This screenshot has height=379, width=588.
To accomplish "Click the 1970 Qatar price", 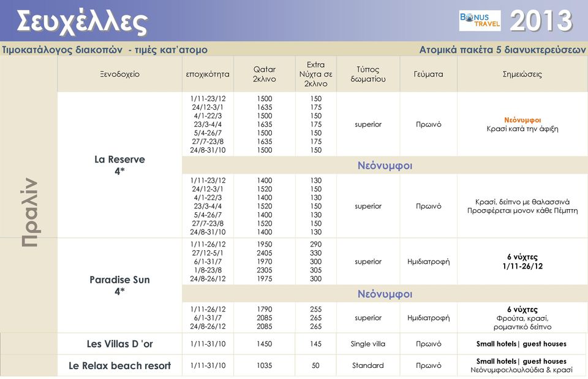I will (x=265, y=262).
